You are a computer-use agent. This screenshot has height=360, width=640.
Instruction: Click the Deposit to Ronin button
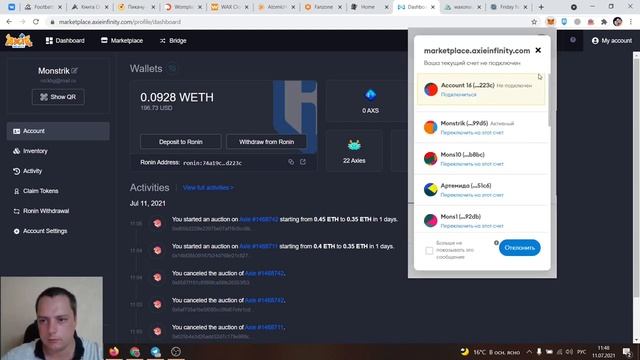click(180, 142)
